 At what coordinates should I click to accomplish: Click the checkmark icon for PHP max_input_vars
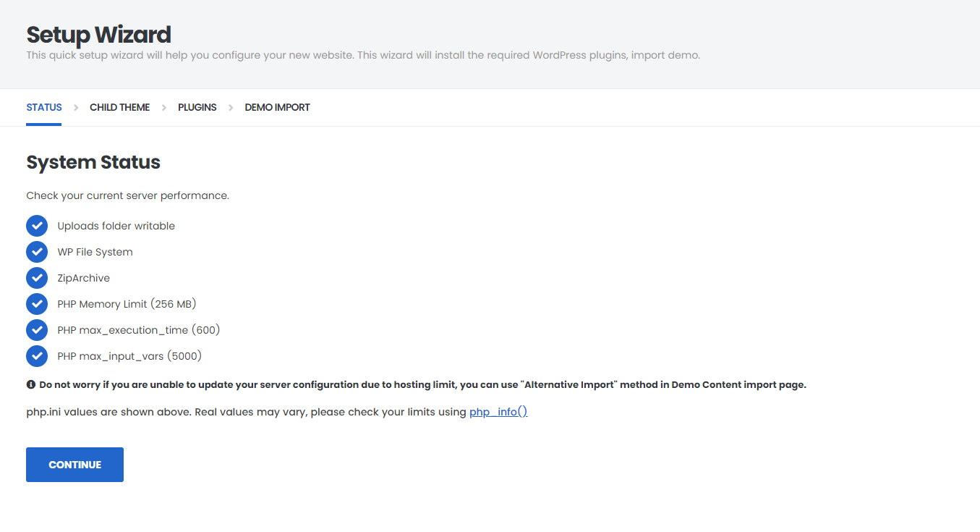click(x=37, y=356)
